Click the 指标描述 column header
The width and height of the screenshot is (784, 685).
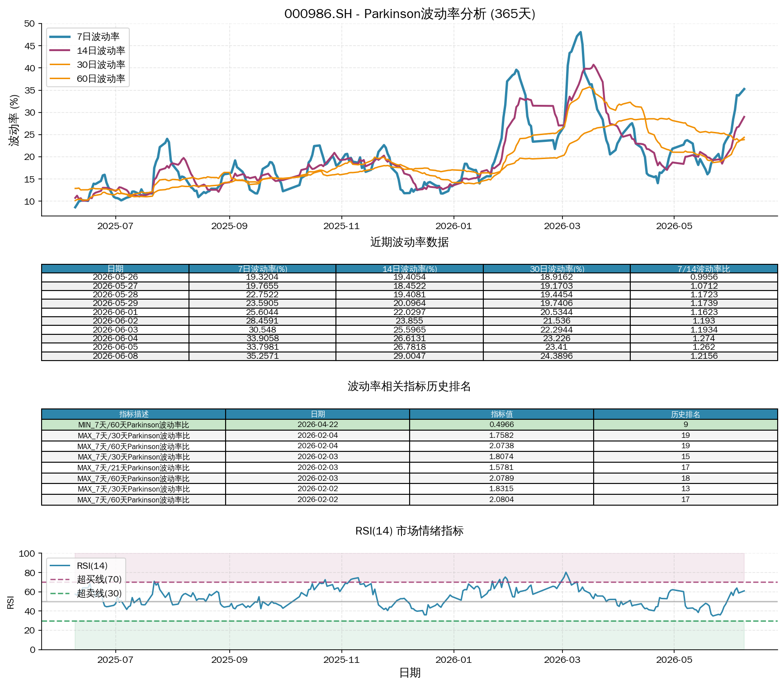coord(133,414)
